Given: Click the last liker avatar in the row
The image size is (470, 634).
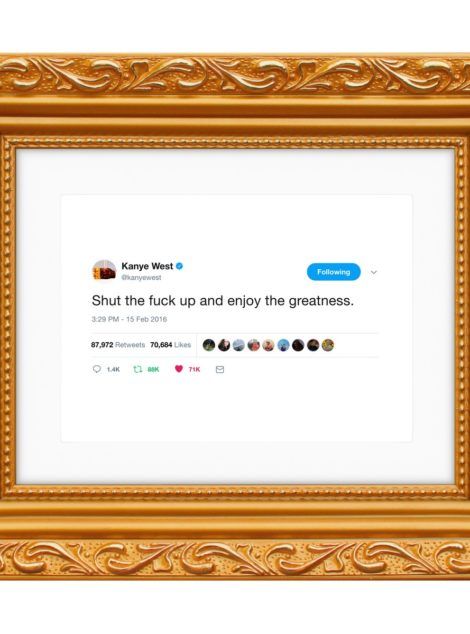Looking at the screenshot, I should pos(328,345).
